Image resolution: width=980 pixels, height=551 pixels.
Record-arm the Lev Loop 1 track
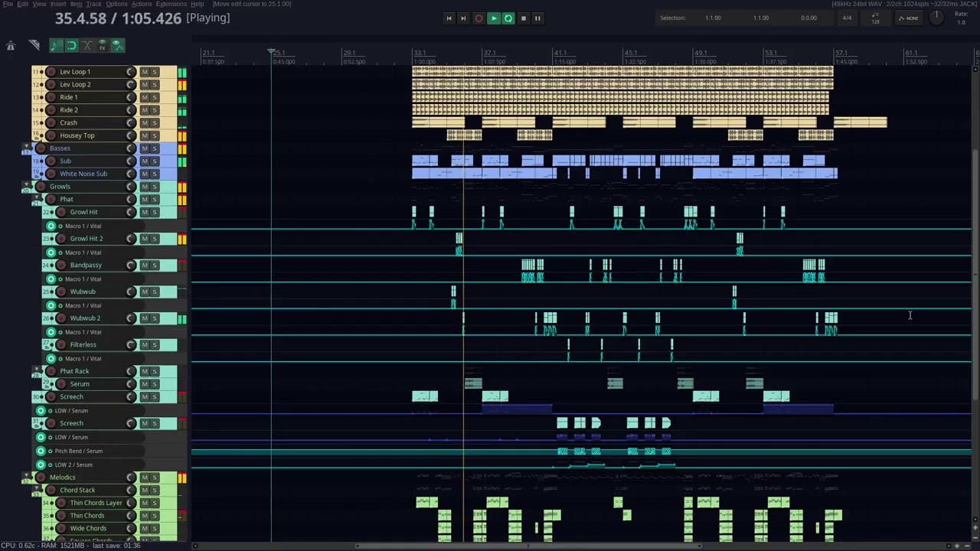[x=51, y=72]
